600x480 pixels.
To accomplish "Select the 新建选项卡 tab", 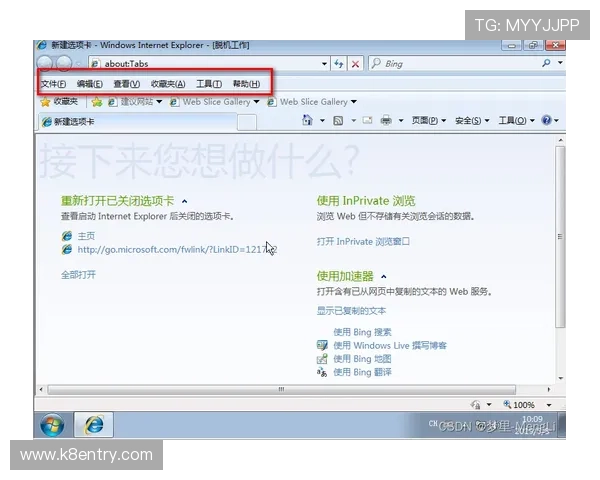I will 138,122.
